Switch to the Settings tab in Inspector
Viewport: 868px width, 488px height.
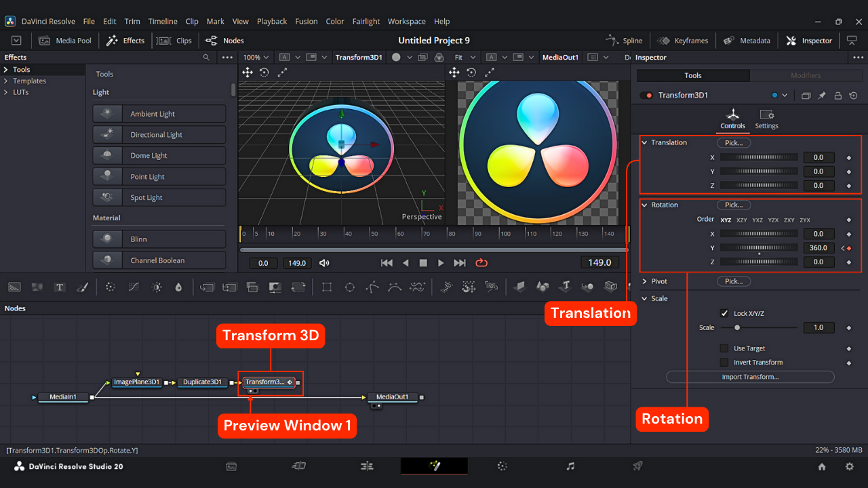point(767,119)
